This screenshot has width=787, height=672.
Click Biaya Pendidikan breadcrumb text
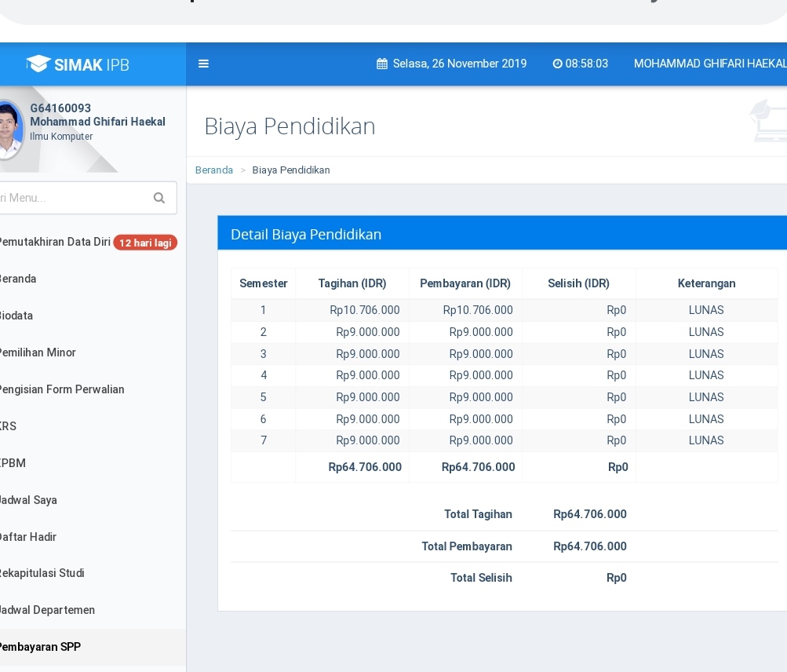click(x=291, y=170)
